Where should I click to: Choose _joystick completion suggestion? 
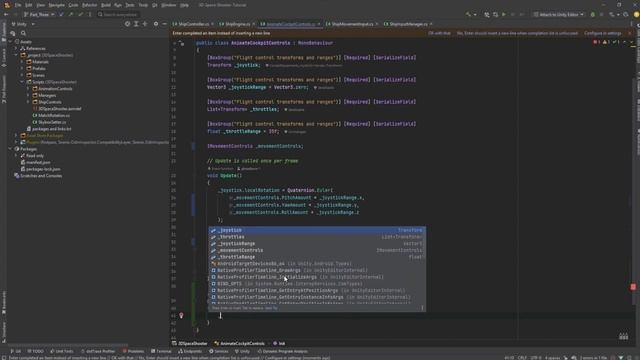pos(317,230)
